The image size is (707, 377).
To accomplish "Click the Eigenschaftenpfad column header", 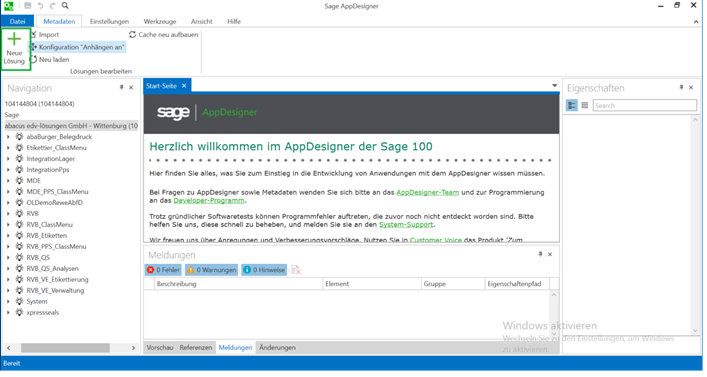I will click(517, 285).
